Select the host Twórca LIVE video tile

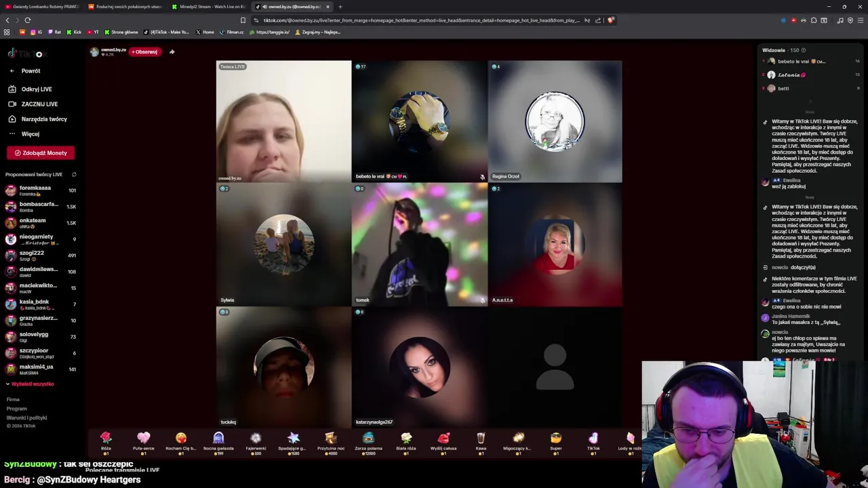tap(283, 121)
